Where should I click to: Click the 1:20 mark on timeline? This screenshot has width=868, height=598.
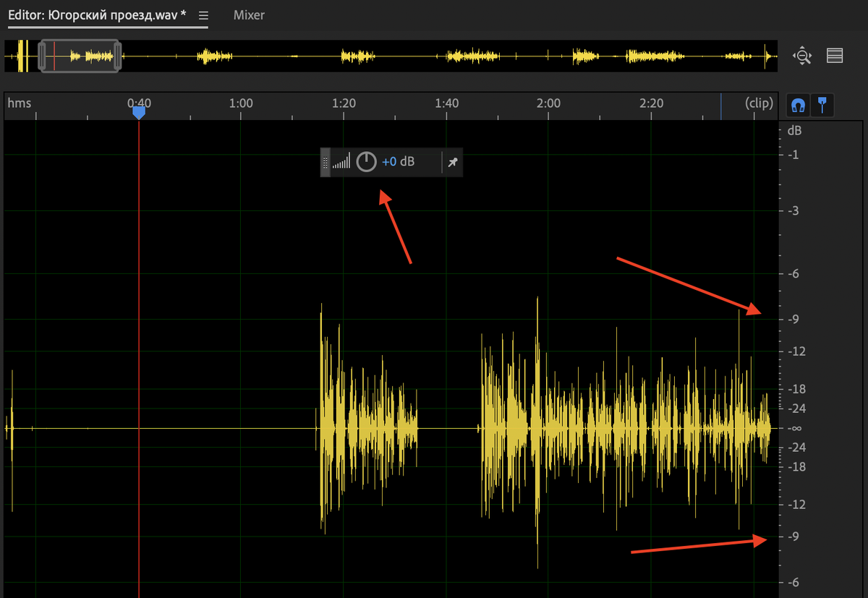[344, 103]
